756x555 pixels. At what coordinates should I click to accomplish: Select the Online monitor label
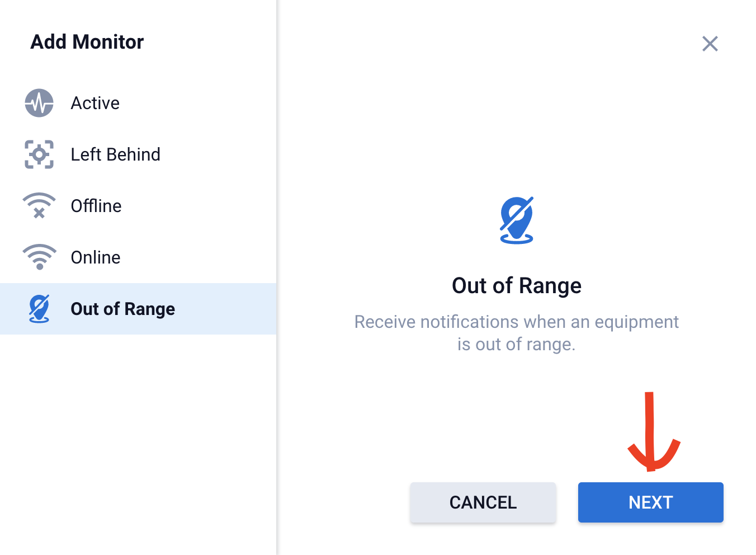(96, 257)
